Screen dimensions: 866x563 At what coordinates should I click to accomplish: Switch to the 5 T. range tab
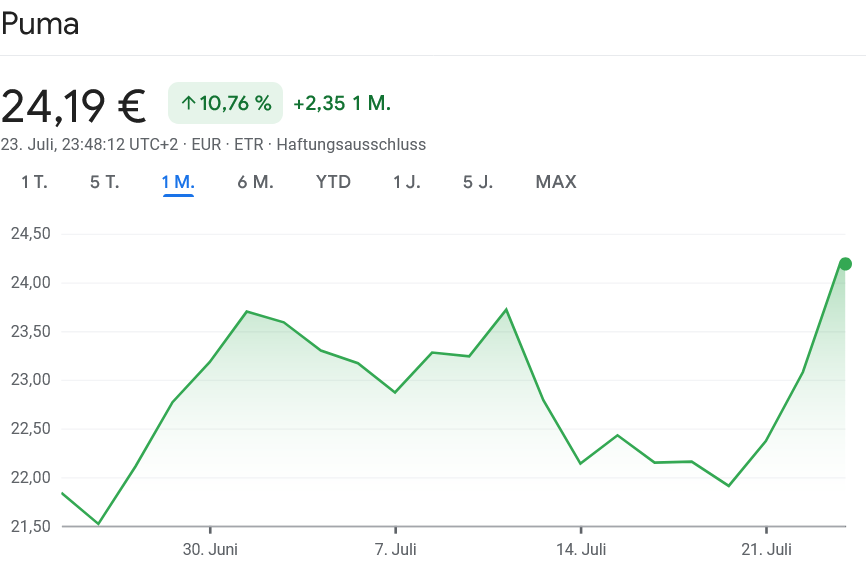tap(104, 182)
